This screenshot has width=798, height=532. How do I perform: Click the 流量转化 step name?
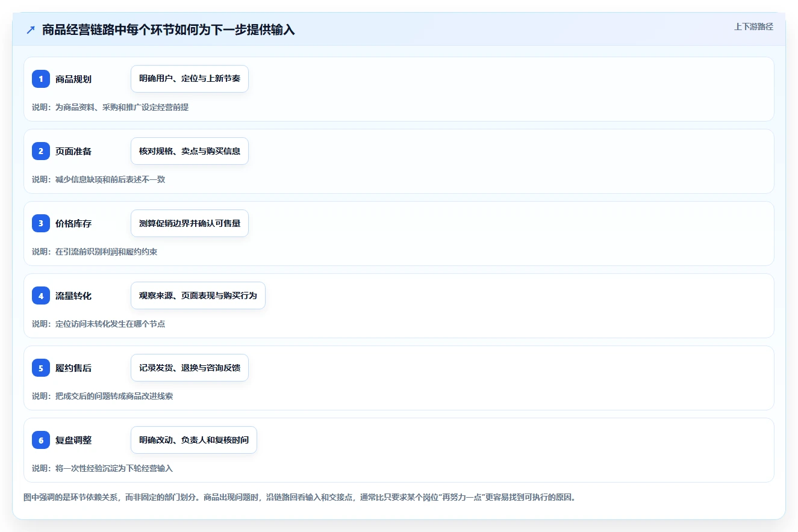click(73, 295)
